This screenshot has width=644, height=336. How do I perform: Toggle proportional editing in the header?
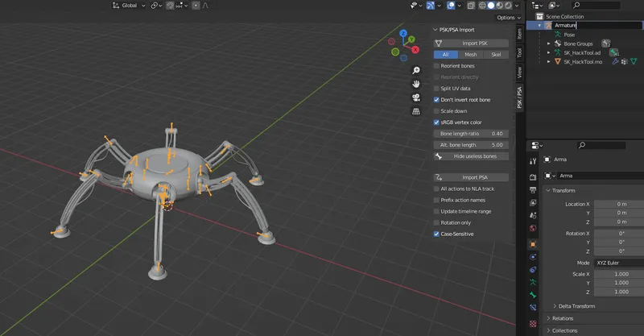[x=196, y=6]
